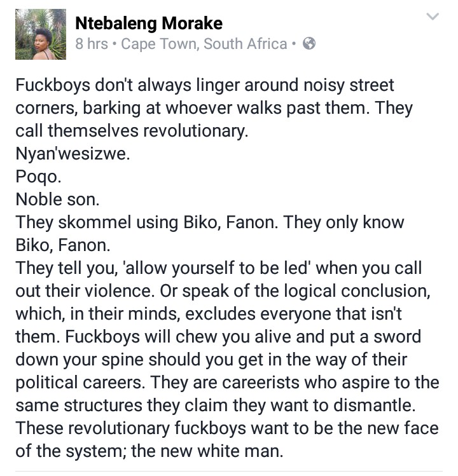Open the Ntebaleng Morake profile name link

pyautogui.click(x=149, y=24)
